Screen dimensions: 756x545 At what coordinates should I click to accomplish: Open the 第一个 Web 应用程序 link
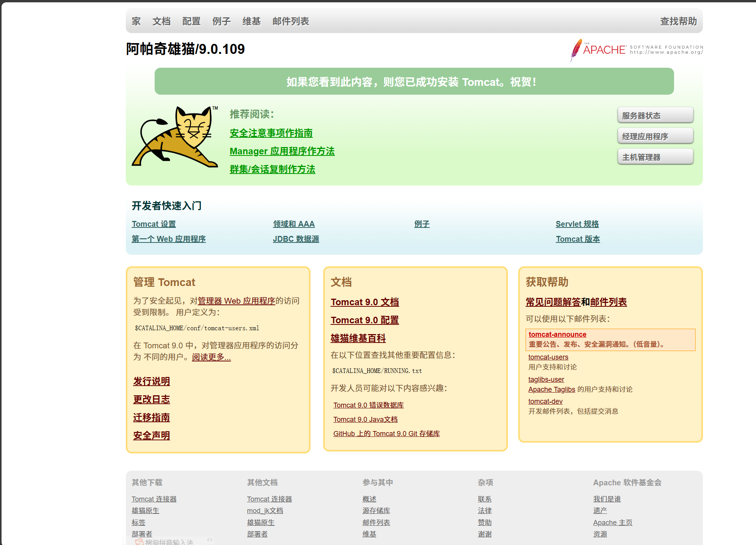(x=169, y=239)
